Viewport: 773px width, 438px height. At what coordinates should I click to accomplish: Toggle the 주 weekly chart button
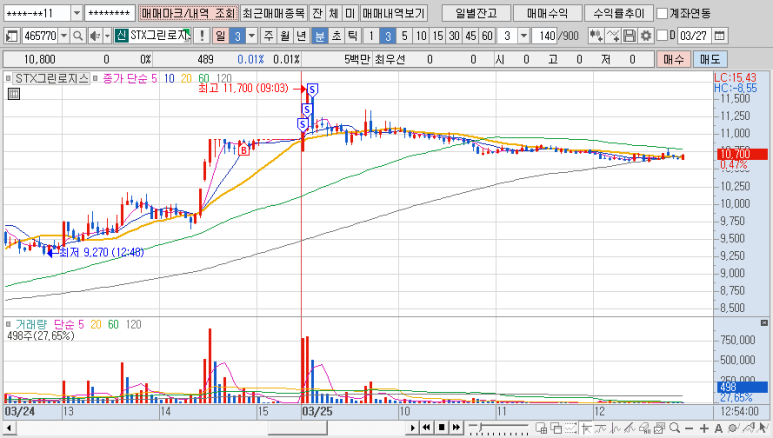pyautogui.click(x=269, y=36)
